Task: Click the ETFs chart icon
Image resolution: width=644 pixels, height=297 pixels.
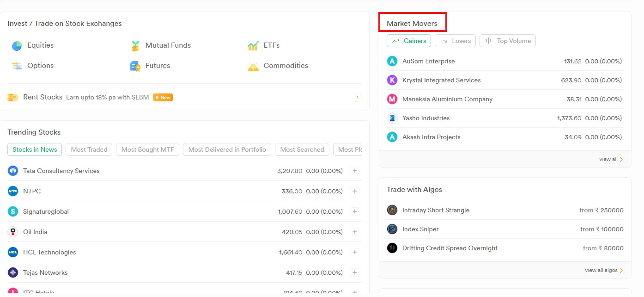Action: pyautogui.click(x=253, y=46)
